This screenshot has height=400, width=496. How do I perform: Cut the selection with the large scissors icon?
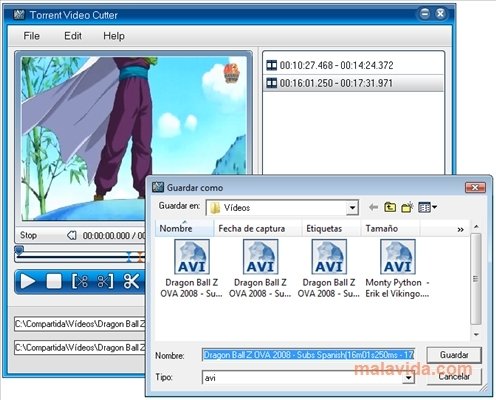(x=131, y=282)
